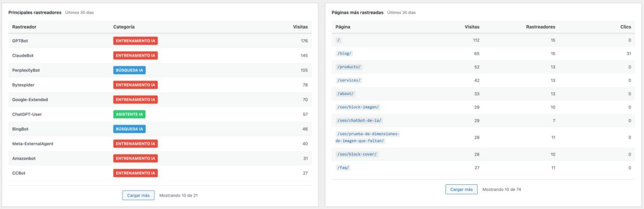644x209 pixels.
Task: Click the Mostrando 10 de 21 text
Action: (179, 195)
